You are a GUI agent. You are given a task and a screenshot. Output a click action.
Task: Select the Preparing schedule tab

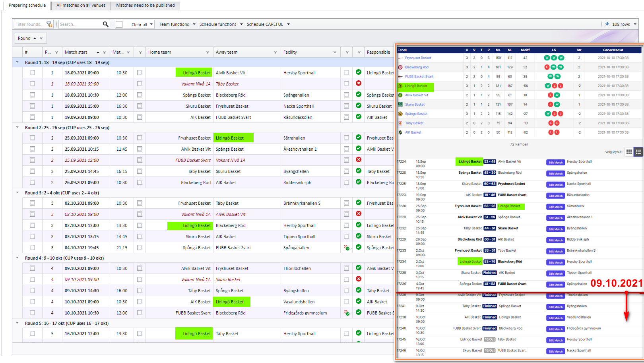27,6
